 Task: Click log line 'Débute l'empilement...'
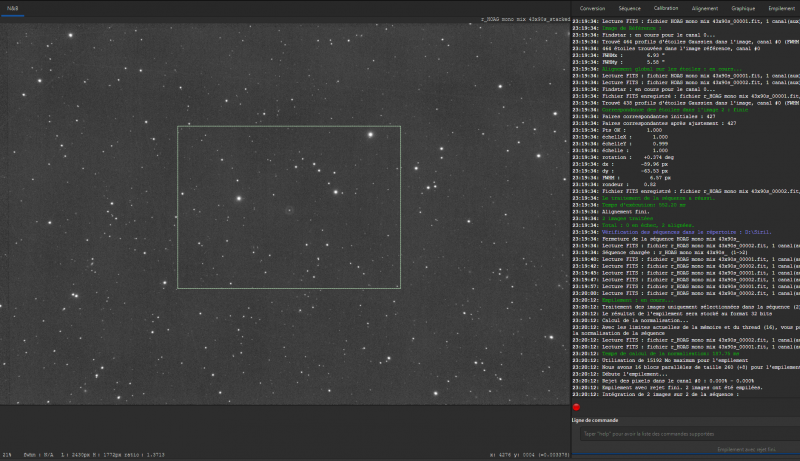click(x=634, y=374)
